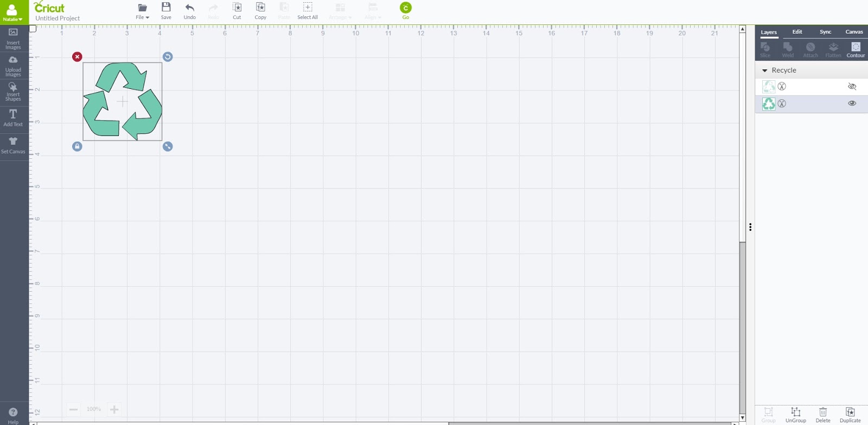Switch to the Sync tab

[x=825, y=32]
